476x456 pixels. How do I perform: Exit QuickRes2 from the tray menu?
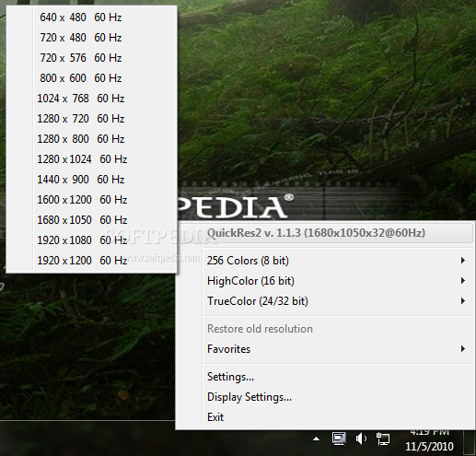(x=325, y=417)
